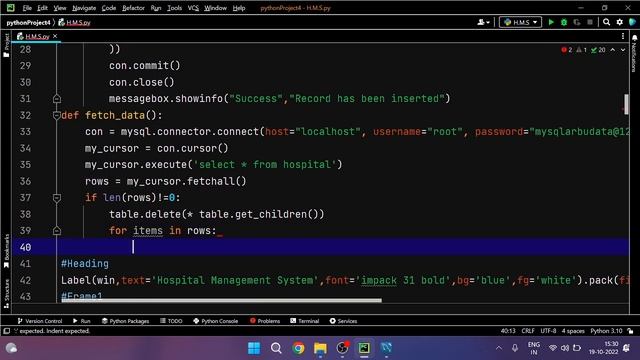Open the Navigate menu
Image resolution: width=640 pixels, height=360 pixels.
pos(84,8)
